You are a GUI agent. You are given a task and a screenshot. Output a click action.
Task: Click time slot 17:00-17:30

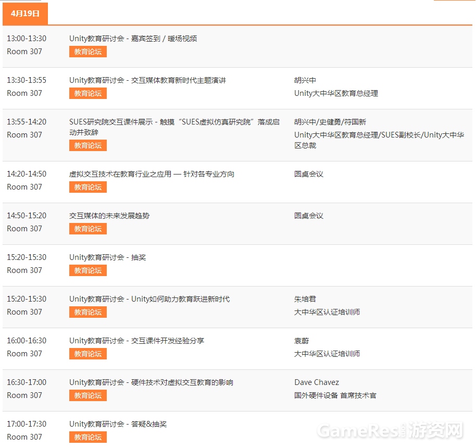point(27,424)
